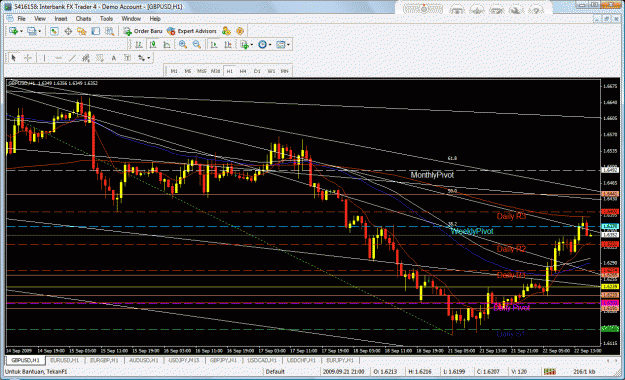The height and width of the screenshot is (380, 625).
Task: Expand the New Chart dropdown arrow
Action: coord(21,32)
